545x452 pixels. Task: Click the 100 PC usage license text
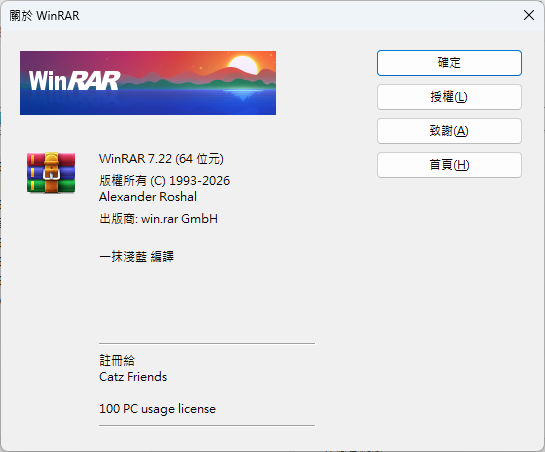coord(157,409)
